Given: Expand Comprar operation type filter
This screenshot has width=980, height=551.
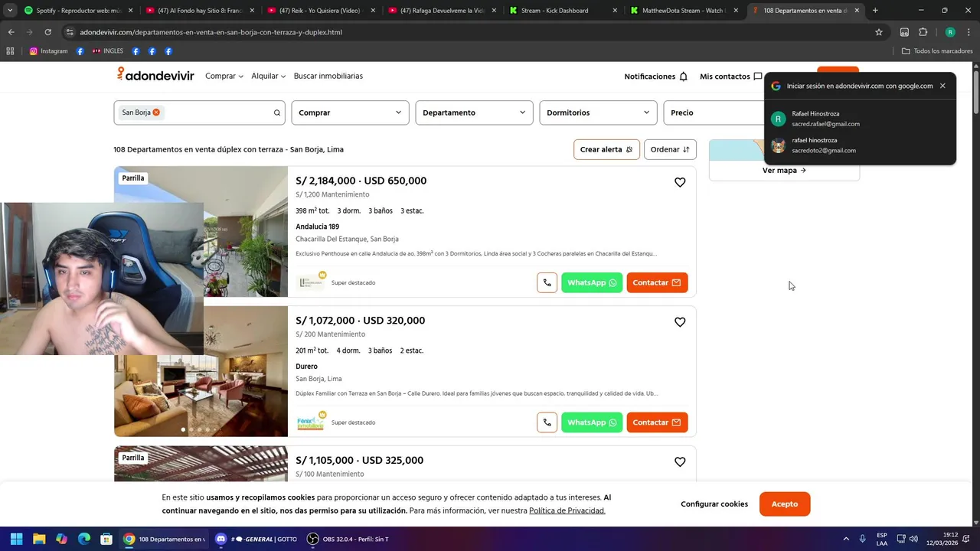Looking at the screenshot, I should click(x=350, y=112).
